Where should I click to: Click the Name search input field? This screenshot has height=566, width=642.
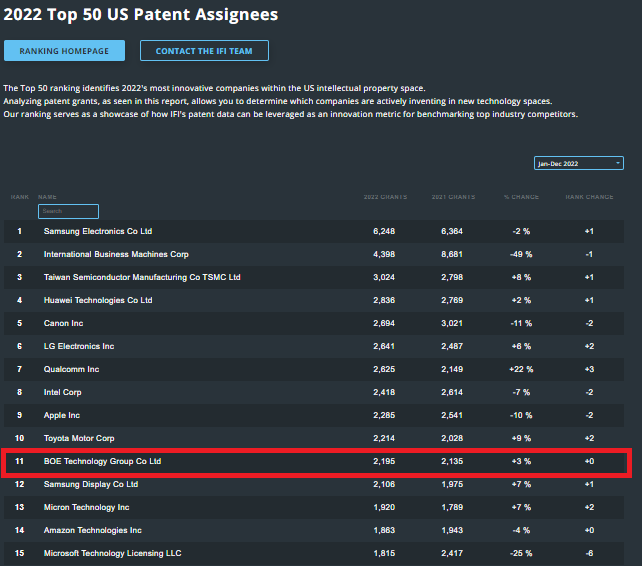(68, 211)
